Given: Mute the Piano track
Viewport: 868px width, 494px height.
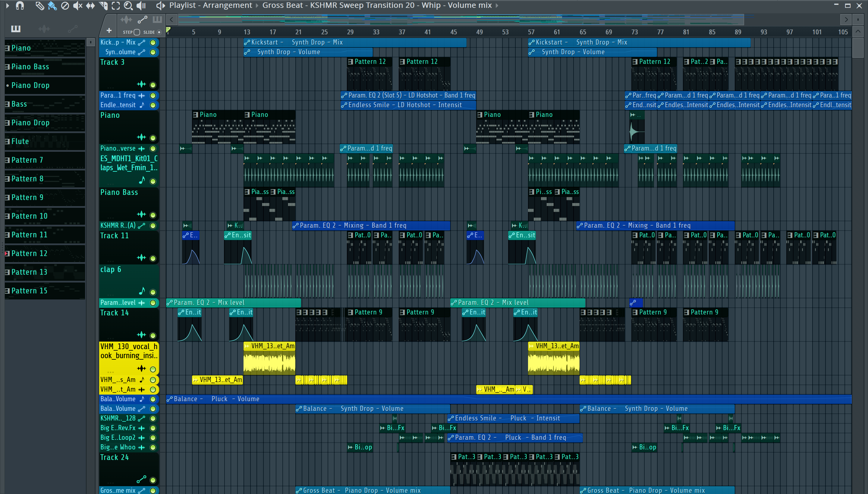Looking at the screenshot, I should (x=153, y=138).
